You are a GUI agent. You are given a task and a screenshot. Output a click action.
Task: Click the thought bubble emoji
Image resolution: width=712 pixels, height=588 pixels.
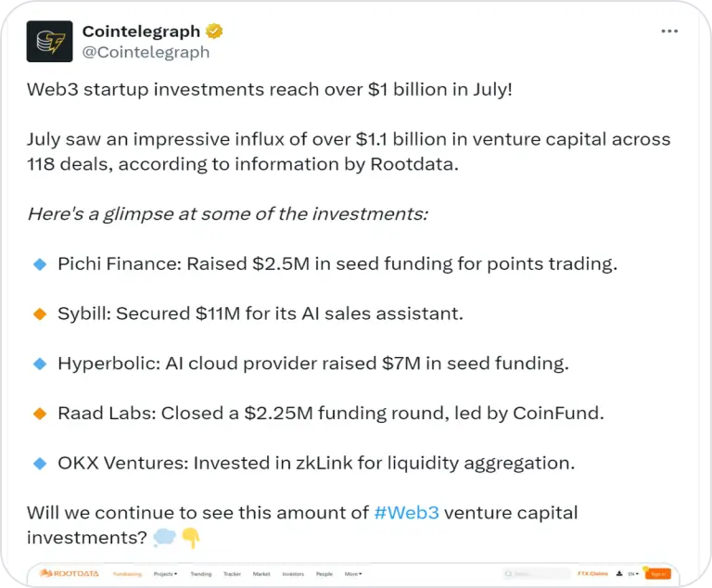(164, 537)
